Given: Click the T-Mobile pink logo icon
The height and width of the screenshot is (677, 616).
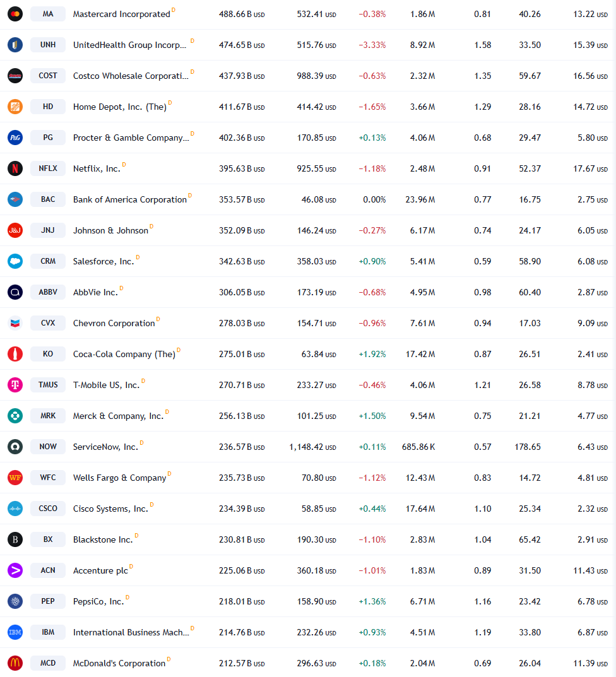Looking at the screenshot, I should tap(15, 385).
